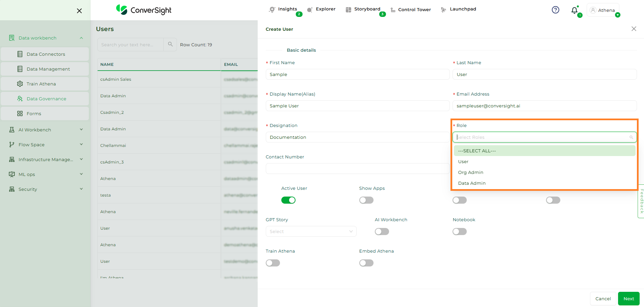The image size is (644, 307).
Task: Close the Create User panel
Action: (x=634, y=29)
